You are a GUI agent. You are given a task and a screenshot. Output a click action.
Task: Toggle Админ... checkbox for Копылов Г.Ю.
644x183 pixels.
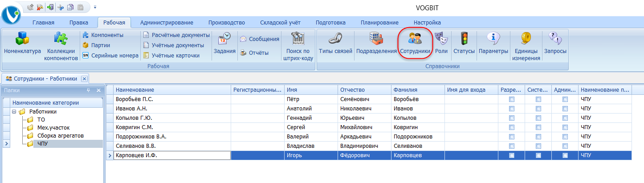[x=565, y=118]
